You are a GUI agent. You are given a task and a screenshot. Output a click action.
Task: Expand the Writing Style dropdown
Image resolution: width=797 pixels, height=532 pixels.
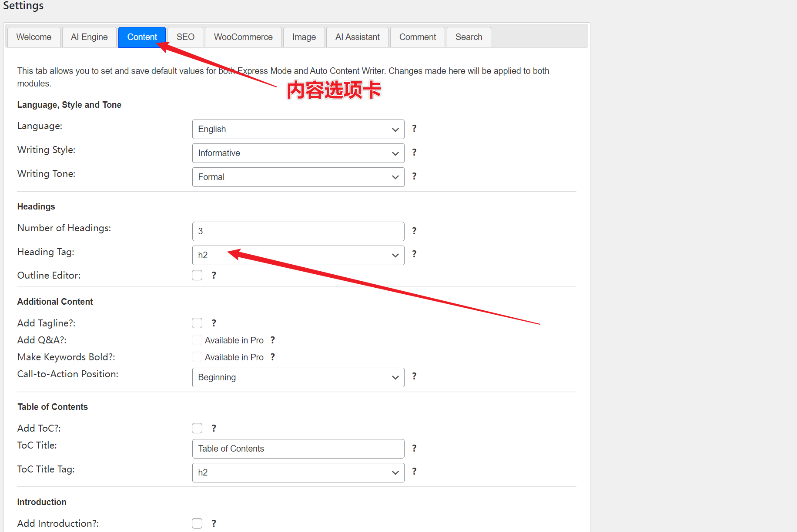pos(298,153)
